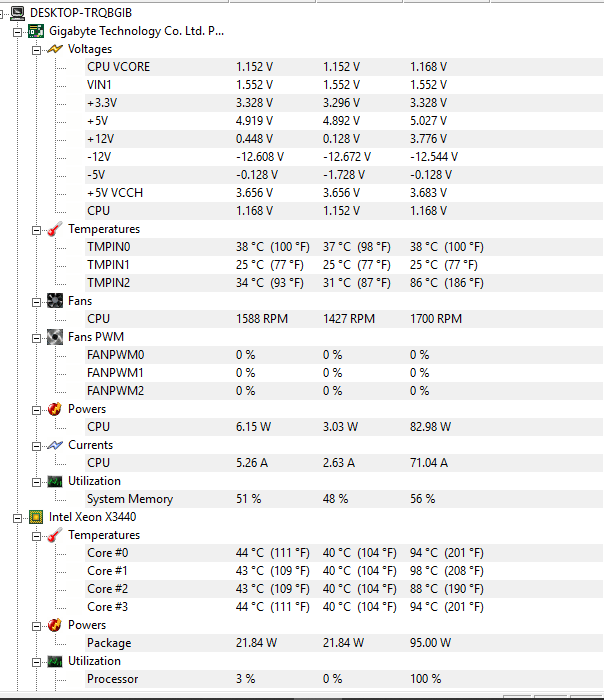Screen dimensions: 604x700
Task: Click the Voltages lightning icon
Action: (x=55, y=49)
